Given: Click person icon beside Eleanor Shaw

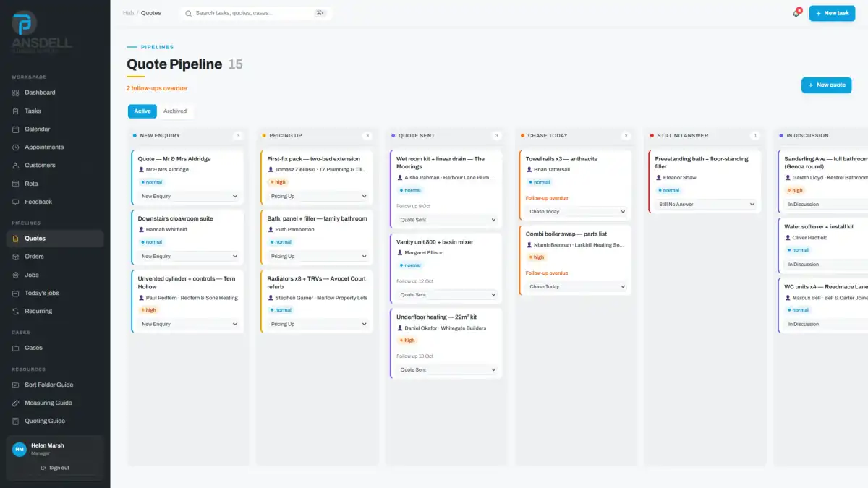Looking at the screenshot, I should [658, 178].
